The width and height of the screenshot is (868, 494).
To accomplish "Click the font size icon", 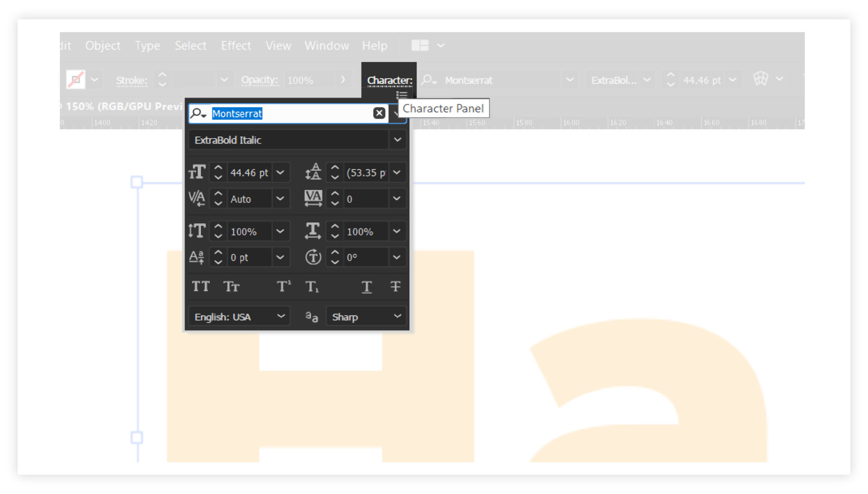I will [x=197, y=172].
